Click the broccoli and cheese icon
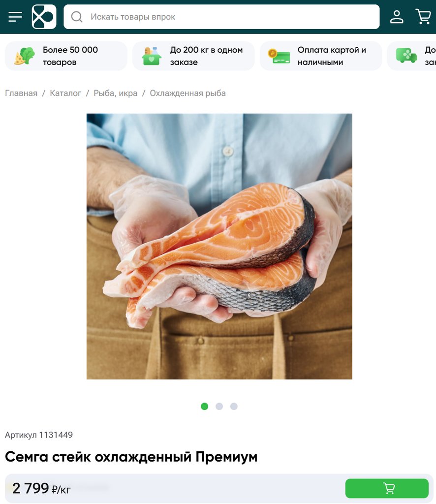Image resolution: width=436 pixels, height=504 pixels. click(25, 56)
